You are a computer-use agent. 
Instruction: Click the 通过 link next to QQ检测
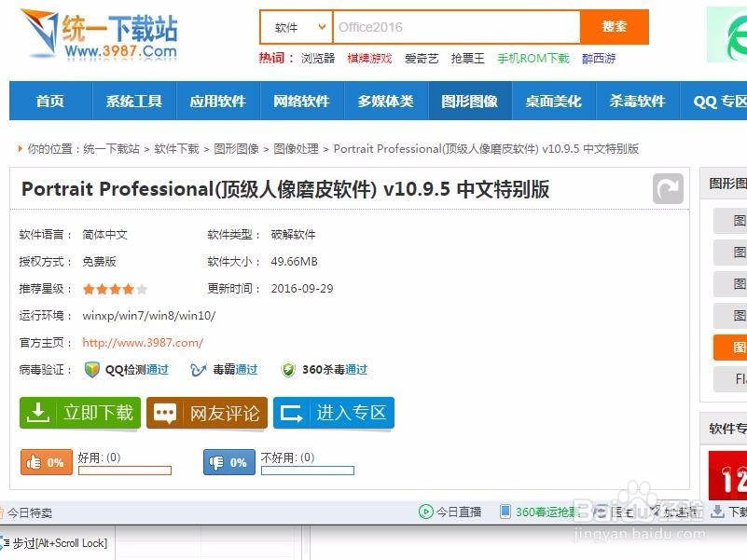(x=158, y=370)
